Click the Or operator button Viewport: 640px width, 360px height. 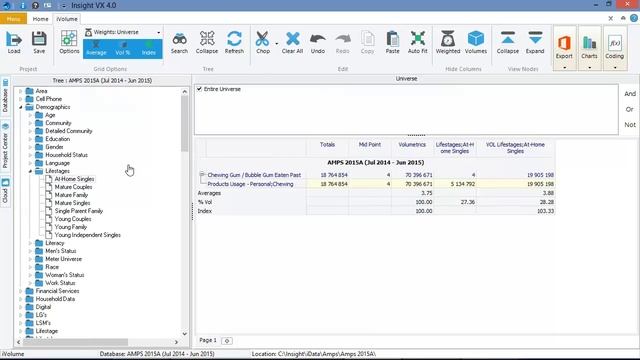pos(630,109)
